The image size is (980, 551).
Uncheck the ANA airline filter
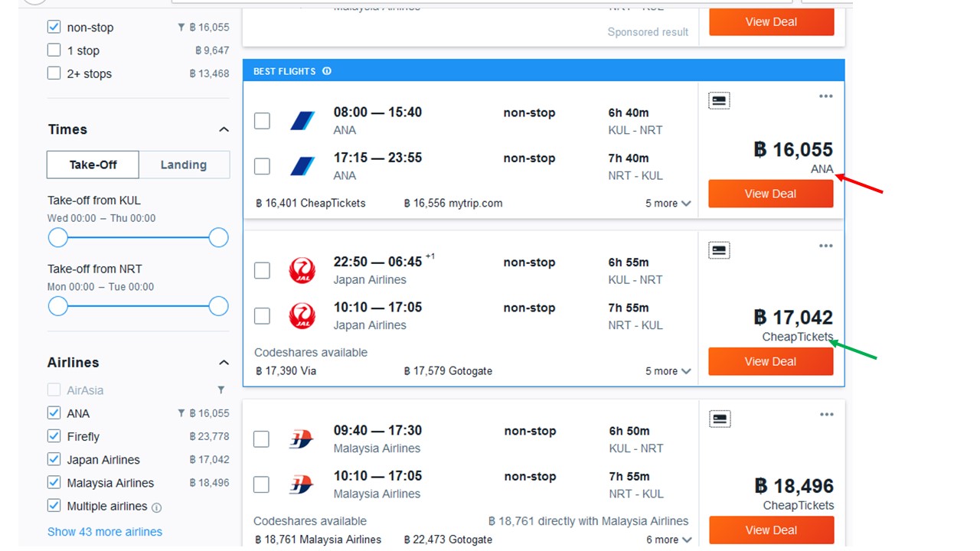[54, 412]
